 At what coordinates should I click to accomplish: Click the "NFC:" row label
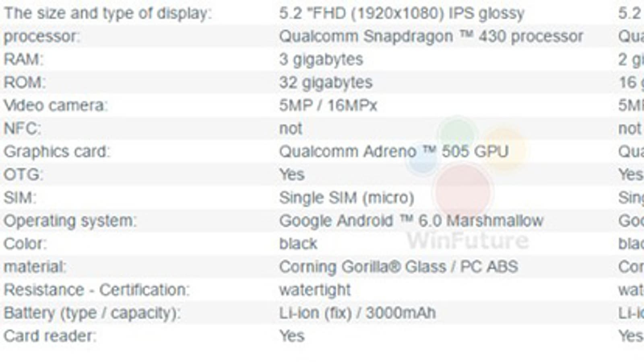(23, 129)
